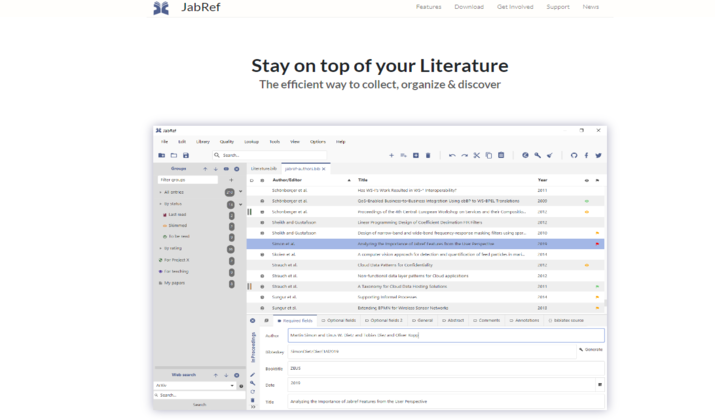
Task: Open the Features page link
Action: click(x=428, y=7)
